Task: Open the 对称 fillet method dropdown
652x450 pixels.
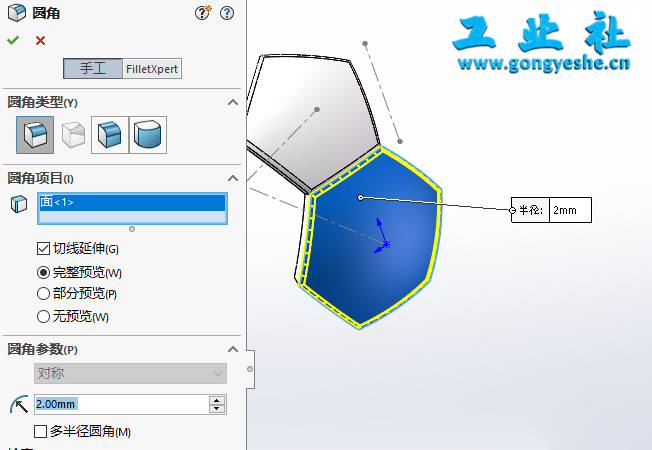Action: (130, 373)
